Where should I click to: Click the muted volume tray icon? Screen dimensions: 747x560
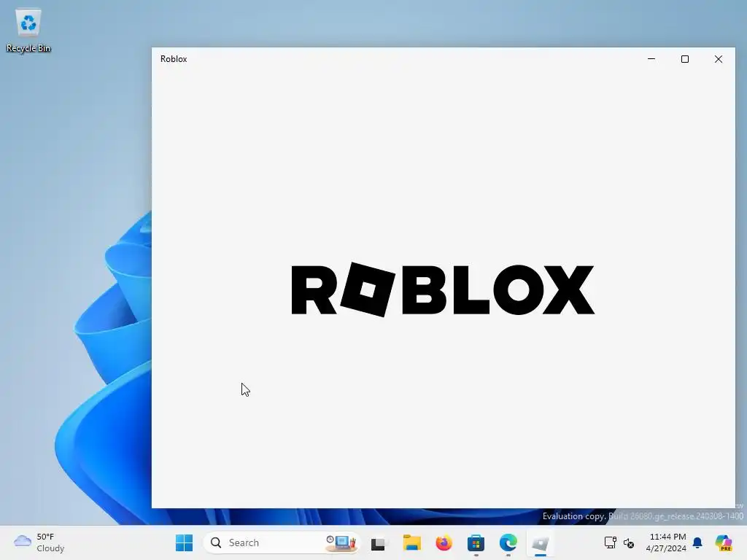[629, 542]
